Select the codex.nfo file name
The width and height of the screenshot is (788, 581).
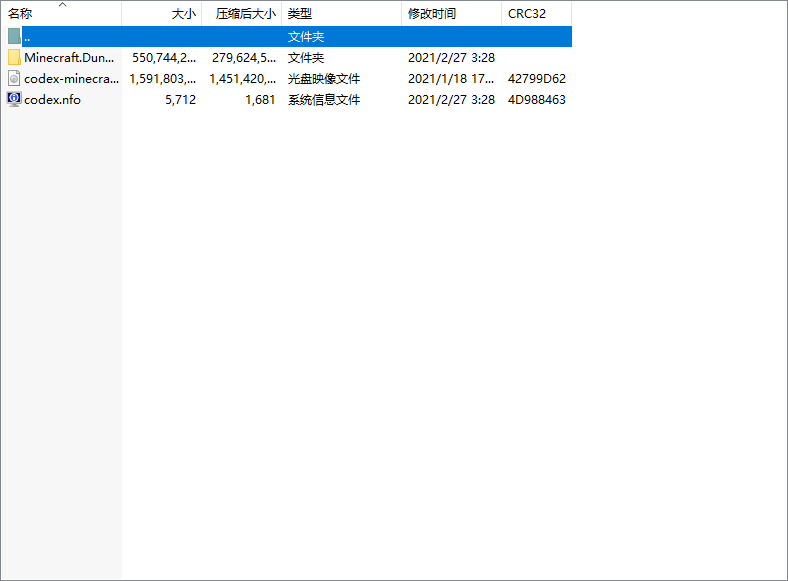click(52, 100)
